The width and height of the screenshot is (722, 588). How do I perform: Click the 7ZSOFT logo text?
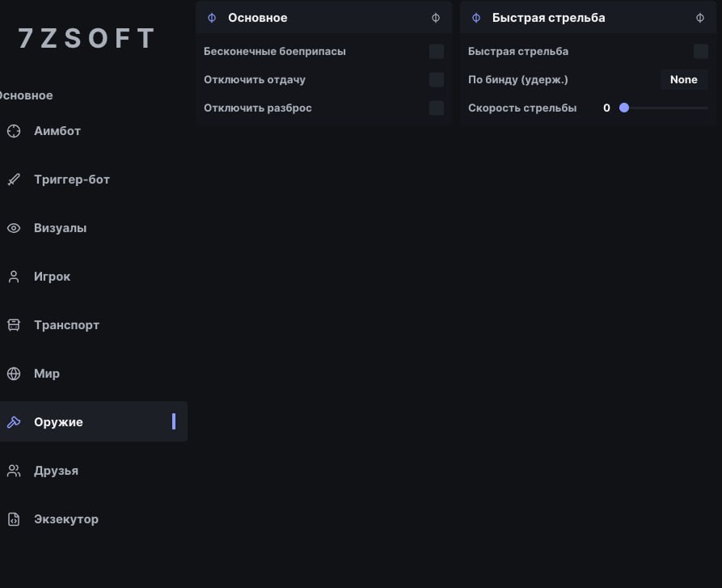(87, 38)
